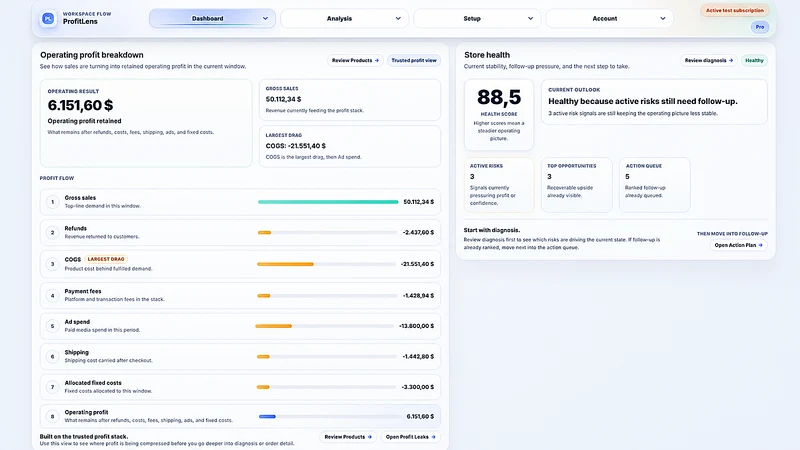Click step 7 circle for Allocated fixed costs
The width and height of the screenshot is (800, 450).
53,387
